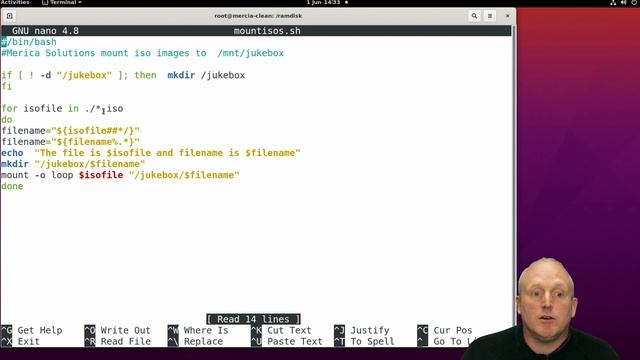
Task: Click the ^W Where Is shortcut
Action: [198, 330]
